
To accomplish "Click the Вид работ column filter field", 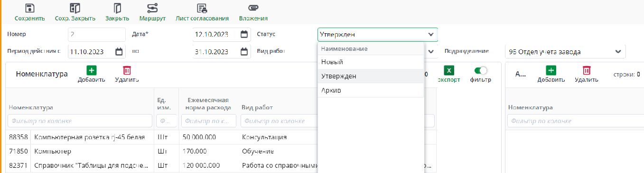I will coord(279,121).
